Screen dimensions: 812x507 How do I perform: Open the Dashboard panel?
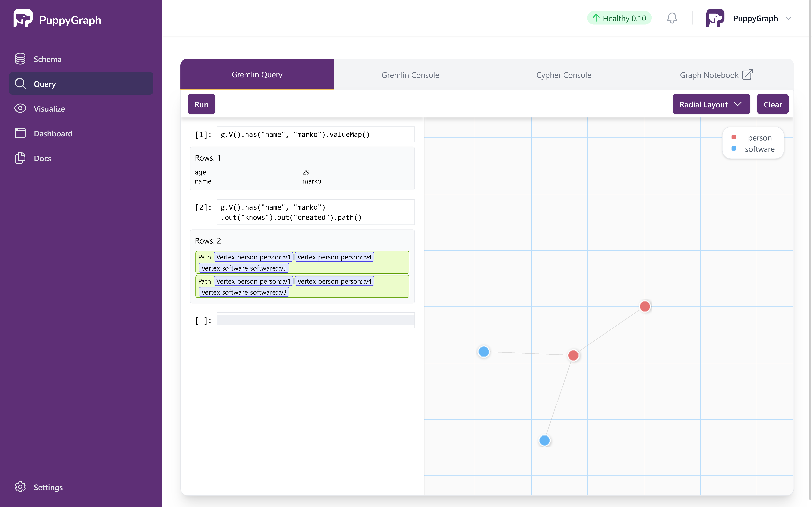53,133
